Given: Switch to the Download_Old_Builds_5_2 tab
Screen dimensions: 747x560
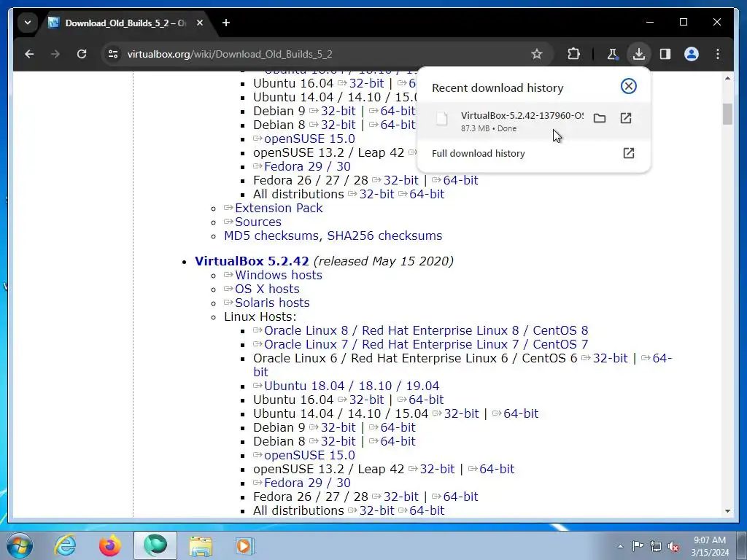Looking at the screenshot, I should click(125, 23).
